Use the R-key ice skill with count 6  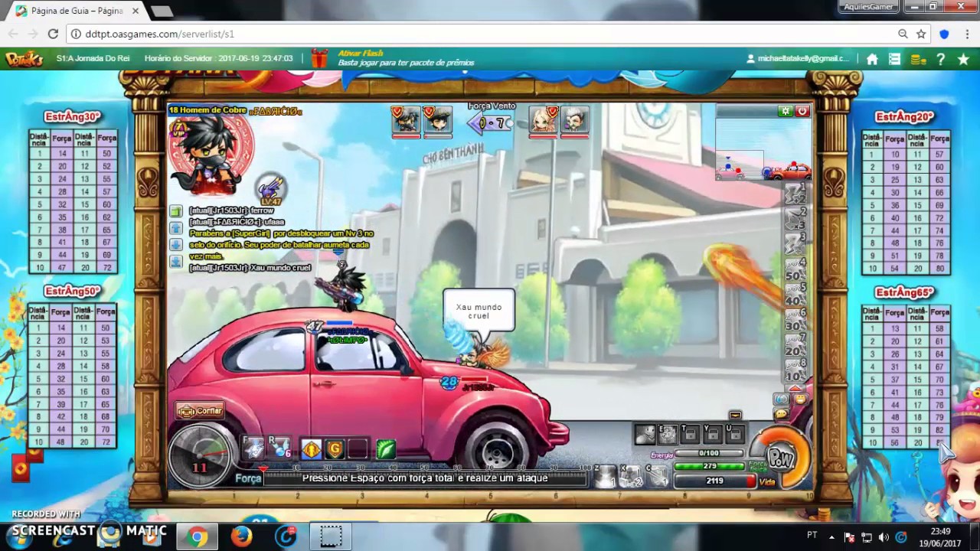click(x=279, y=448)
